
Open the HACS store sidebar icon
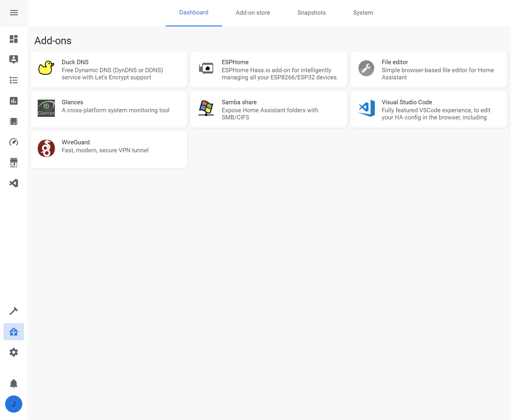click(x=14, y=163)
